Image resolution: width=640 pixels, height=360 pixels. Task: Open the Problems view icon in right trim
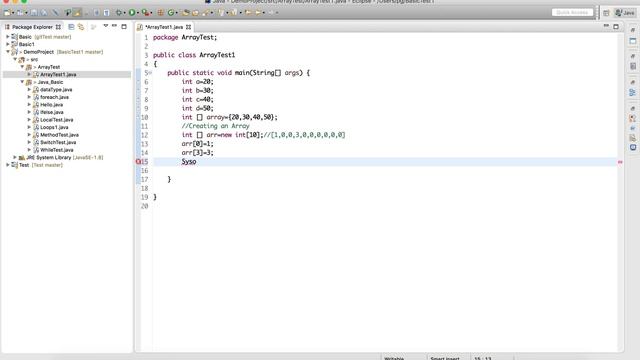point(632,118)
